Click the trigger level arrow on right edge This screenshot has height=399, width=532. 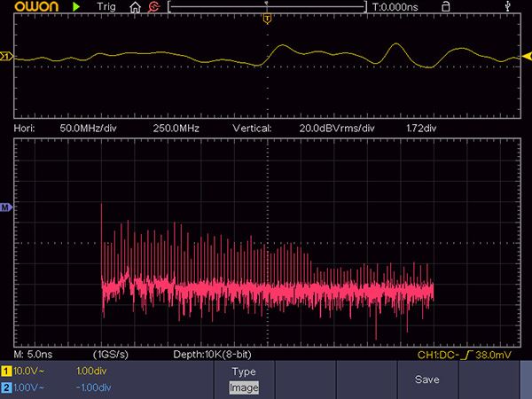[527, 58]
